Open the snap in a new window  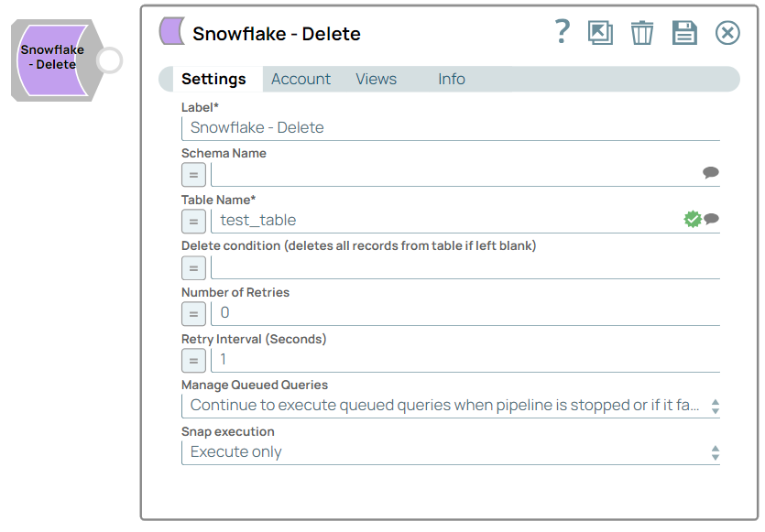[601, 32]
